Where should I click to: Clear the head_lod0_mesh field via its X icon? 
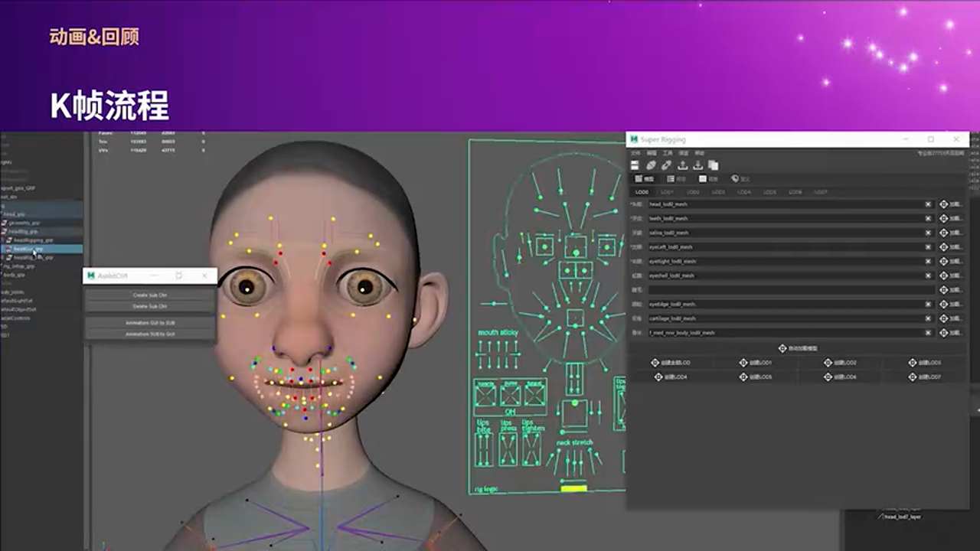coord(927,205)
